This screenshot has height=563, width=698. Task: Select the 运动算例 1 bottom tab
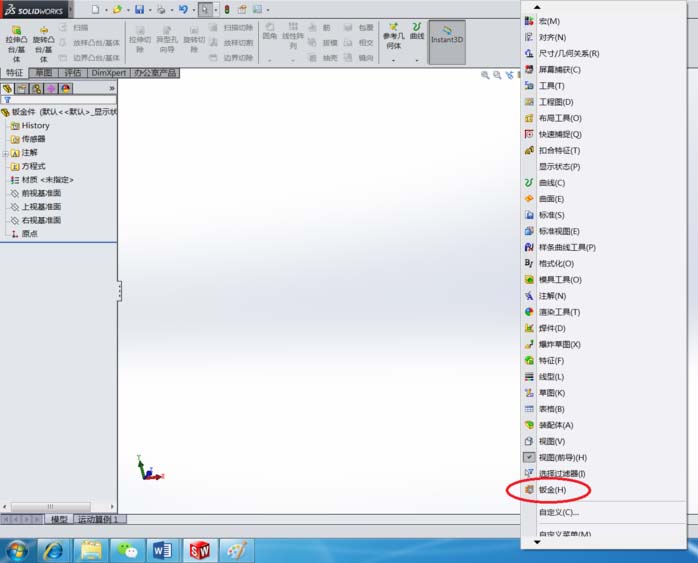[x=98, y=519]
